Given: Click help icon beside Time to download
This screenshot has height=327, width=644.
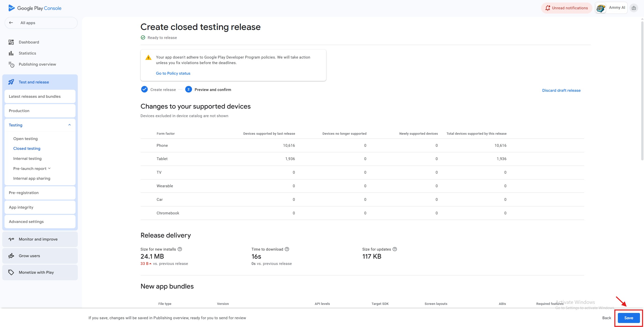Looking at the screenshot, I should pos(287,249).
